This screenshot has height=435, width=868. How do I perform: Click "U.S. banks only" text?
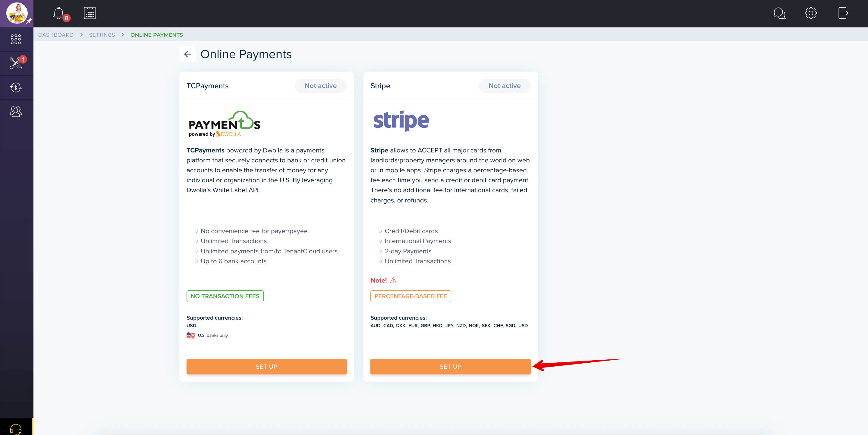(x=212, y=335)
